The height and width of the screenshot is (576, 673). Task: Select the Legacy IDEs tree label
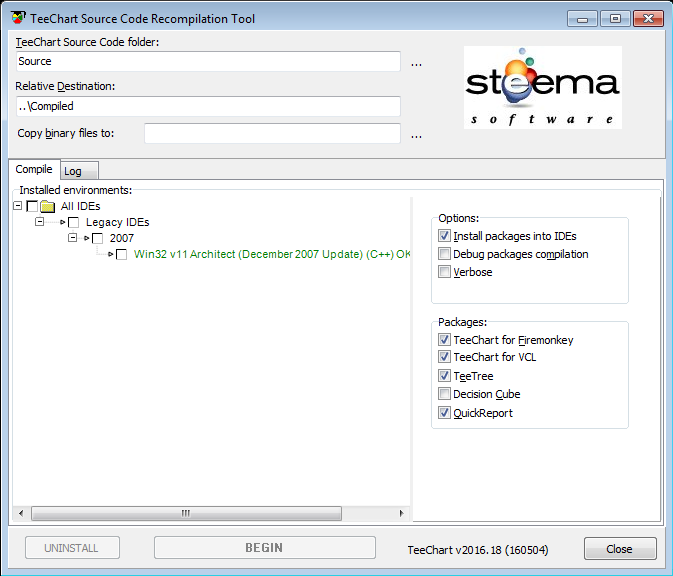(118, 222)
